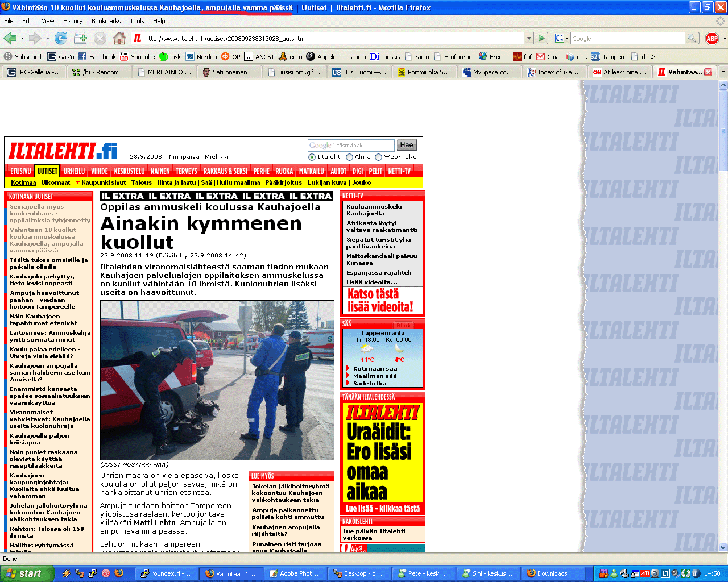
Task: Open the list all tabs dropdown
Action: coord(723,72)
